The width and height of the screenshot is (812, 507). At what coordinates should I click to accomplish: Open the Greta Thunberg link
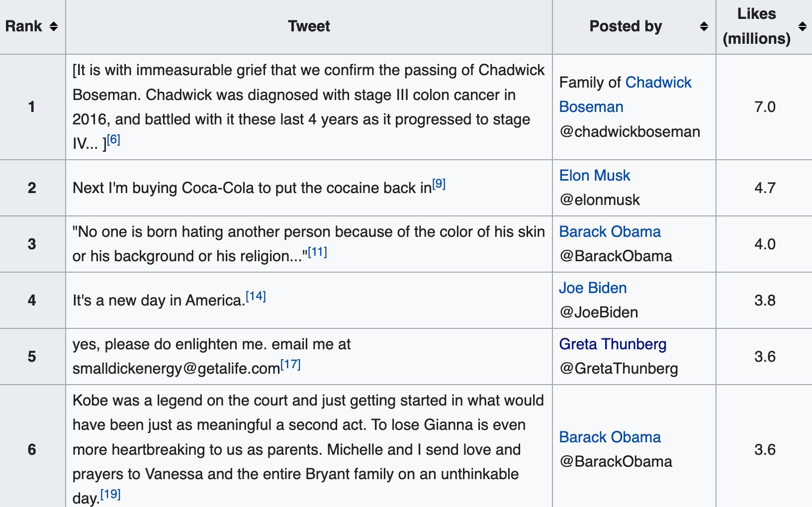coord(613,344)
